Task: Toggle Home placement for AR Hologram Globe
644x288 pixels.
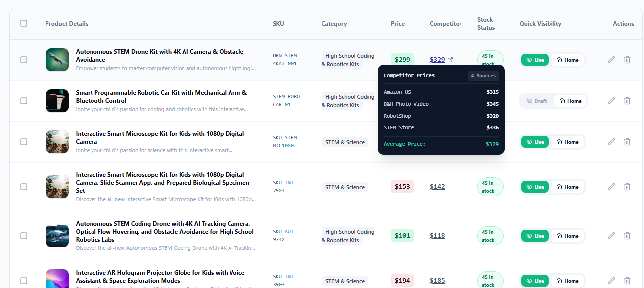Action: (x=567, y=281)
